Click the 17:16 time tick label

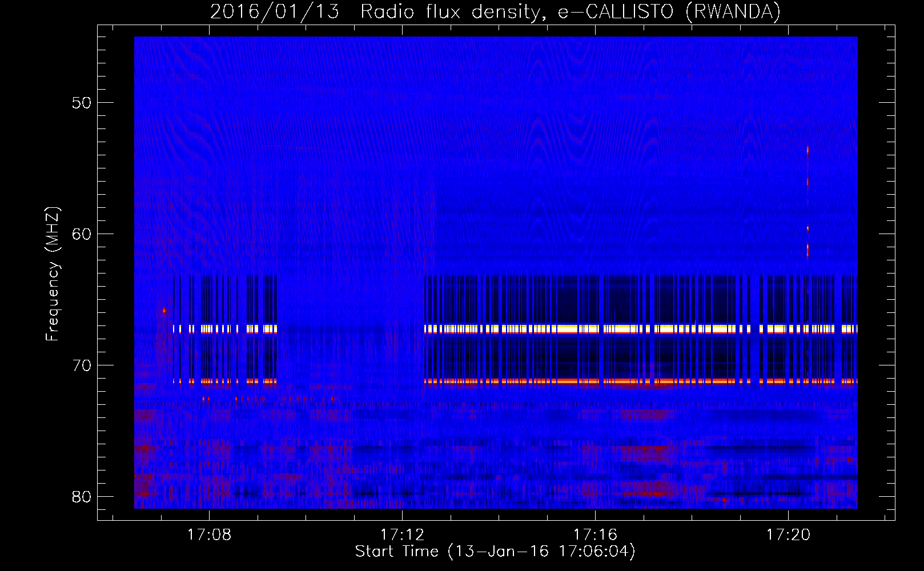coord(596,534)
